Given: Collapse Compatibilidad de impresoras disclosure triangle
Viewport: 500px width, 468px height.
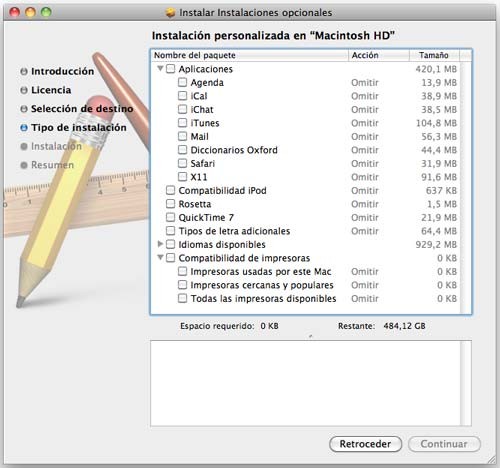Looking at the screenshot, I should point(160,257).
